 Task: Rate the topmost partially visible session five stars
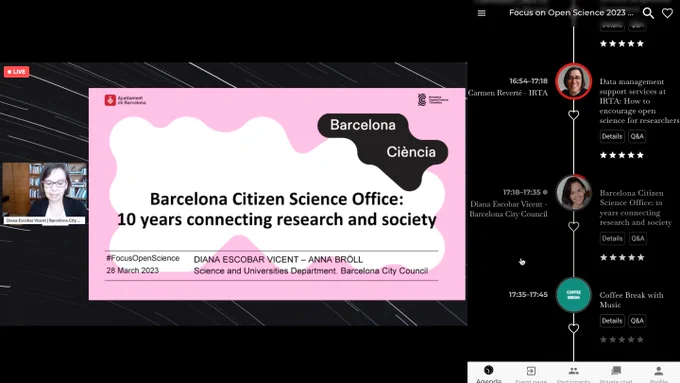(640, 44)
